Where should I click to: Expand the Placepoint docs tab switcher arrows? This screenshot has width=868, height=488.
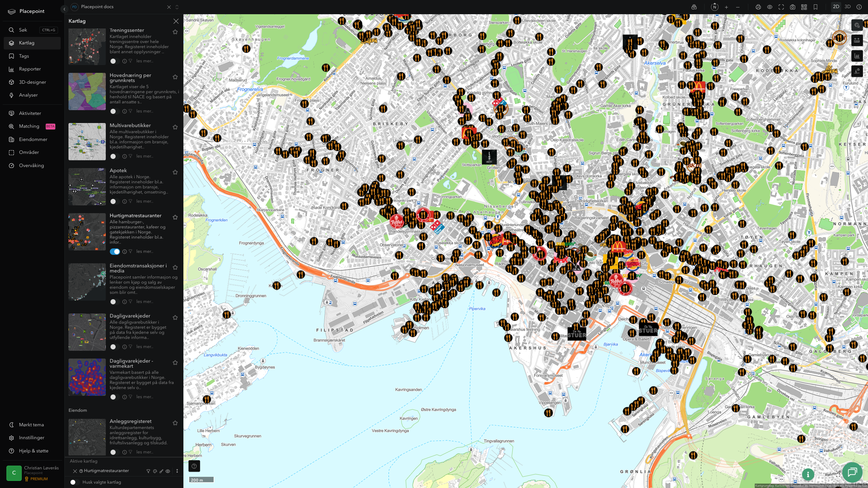[177, 7]
